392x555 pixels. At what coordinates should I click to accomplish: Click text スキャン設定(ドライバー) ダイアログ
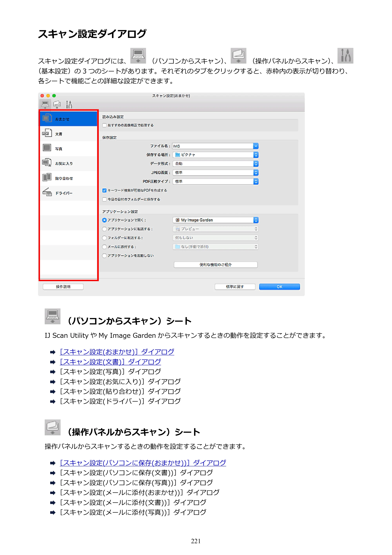point(120,401)
